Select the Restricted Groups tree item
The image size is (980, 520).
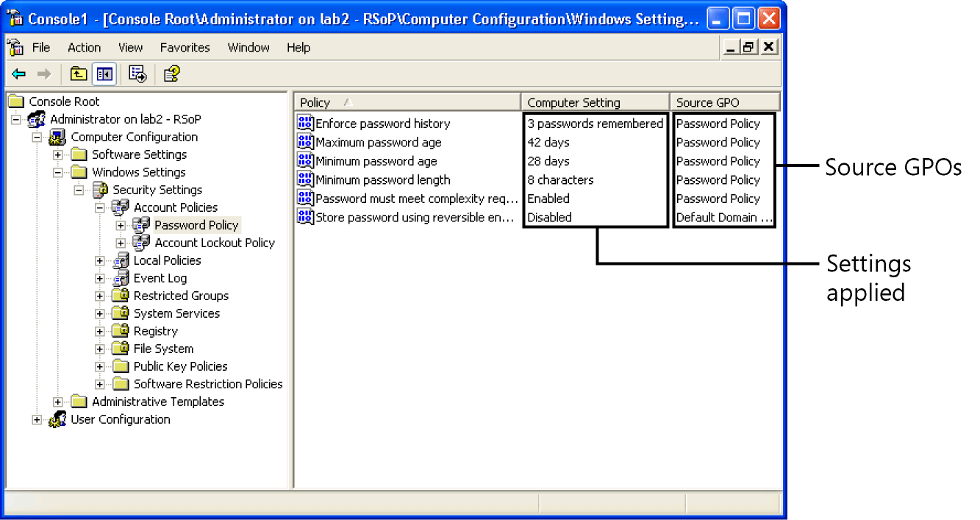(181, 296)
